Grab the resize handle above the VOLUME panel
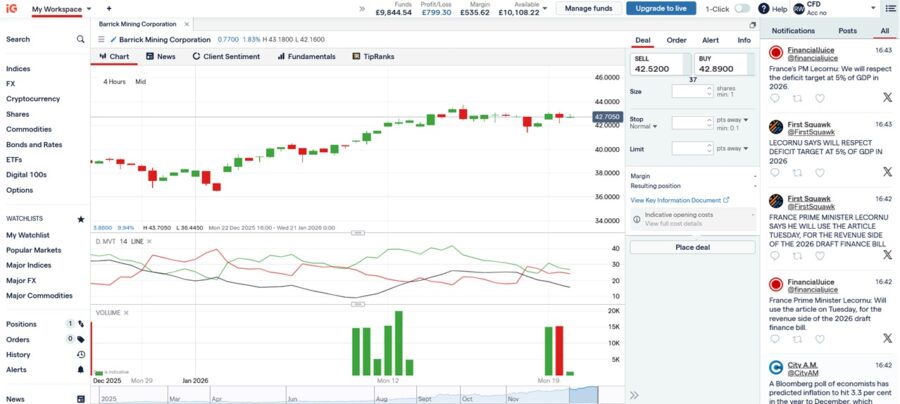900x404 pixels. tap(358, 304)
